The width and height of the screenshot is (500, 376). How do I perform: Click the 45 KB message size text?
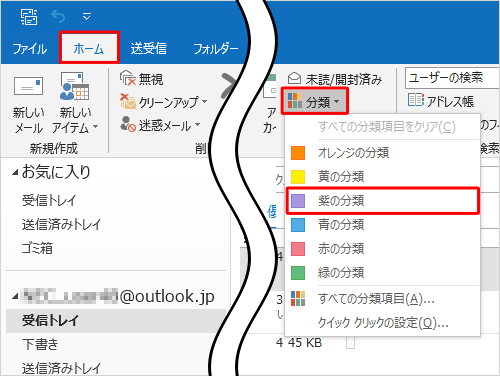[305, 343]
